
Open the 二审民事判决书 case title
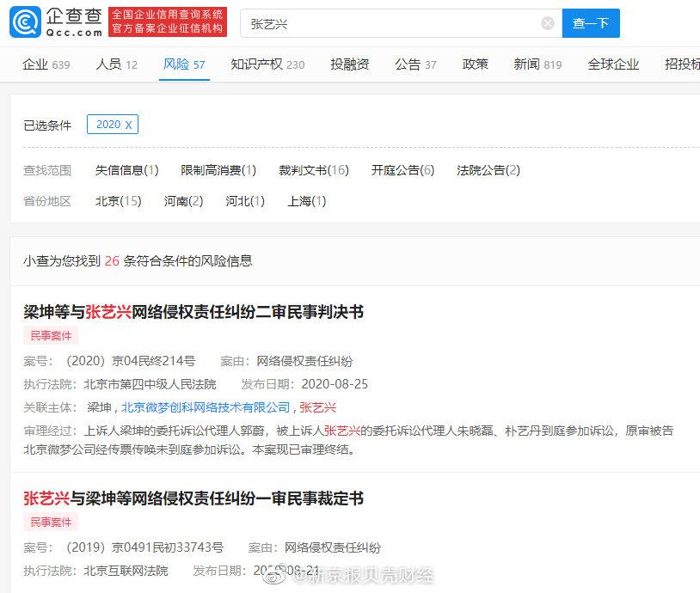[193, 312]
